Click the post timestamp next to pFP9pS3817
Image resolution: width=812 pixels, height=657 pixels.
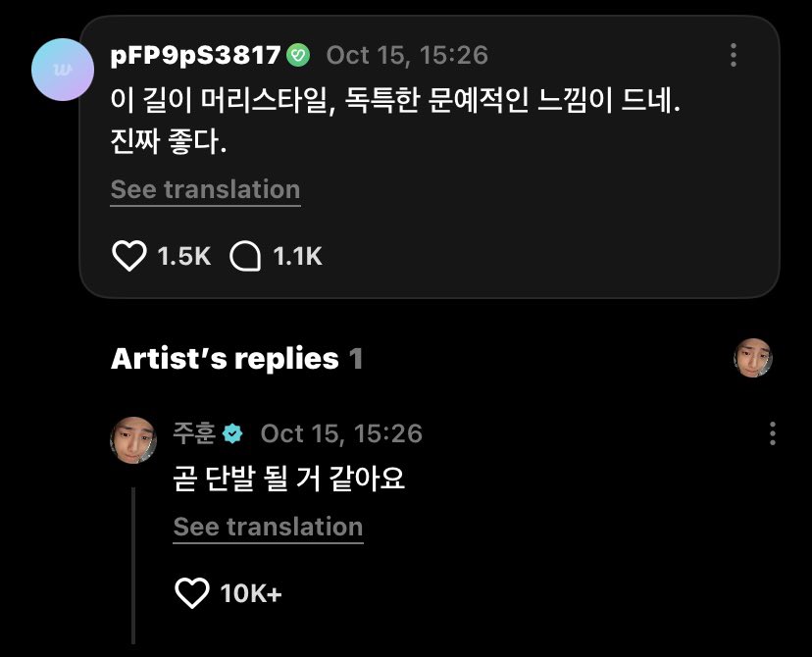[407, 55]
